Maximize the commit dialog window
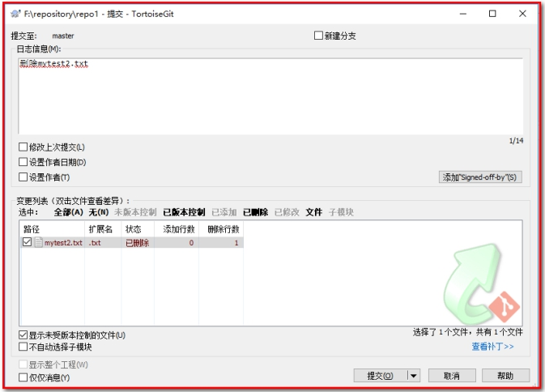 492,14
